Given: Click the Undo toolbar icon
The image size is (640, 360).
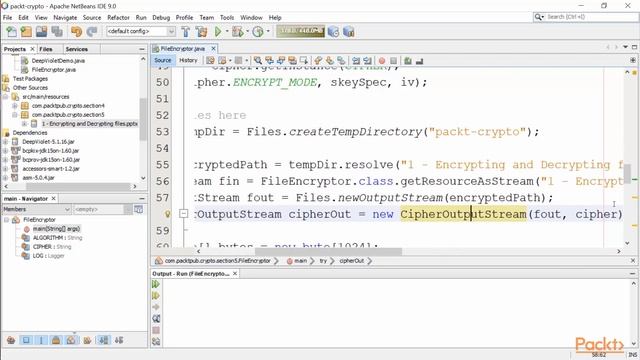Looking at the screenshot, I should pyautogui.click(x=76, y=31).
